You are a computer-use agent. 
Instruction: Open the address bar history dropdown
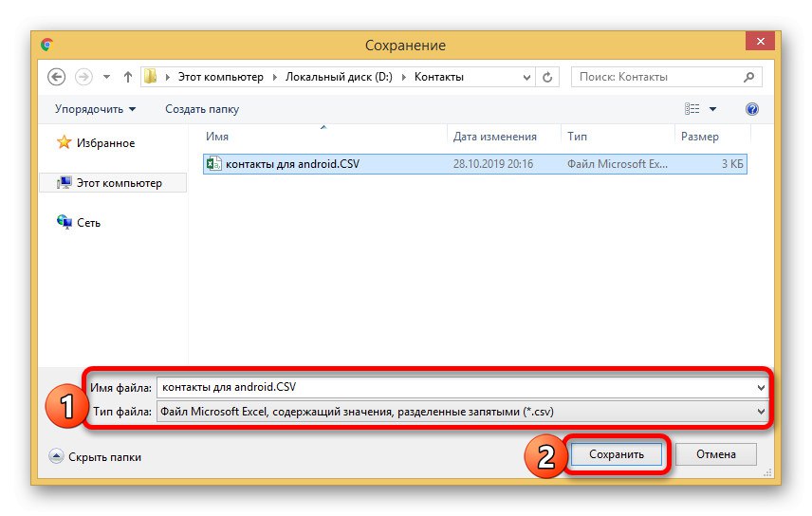(526, 78)
